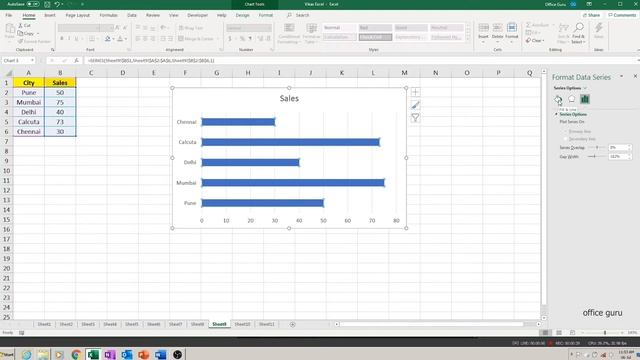640x360 pixels.
Task: Add a new sheet with plus icon
Action: pos(292,324)
